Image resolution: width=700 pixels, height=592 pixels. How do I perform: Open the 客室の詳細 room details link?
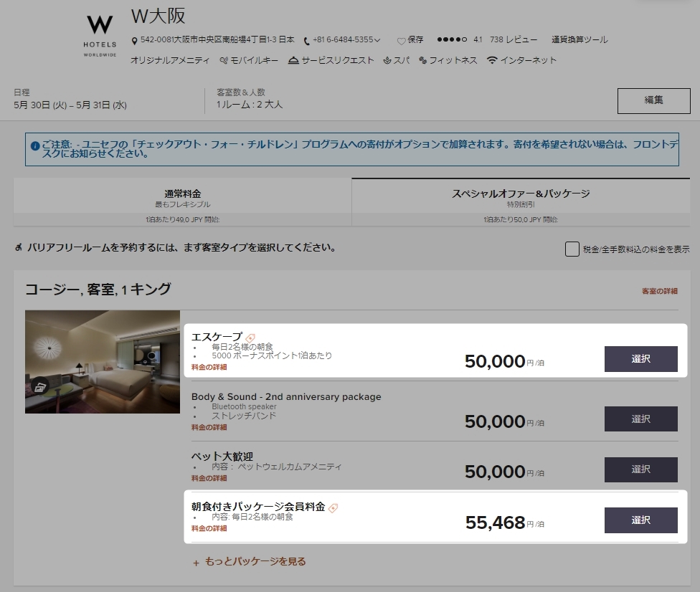click(659, 291)
